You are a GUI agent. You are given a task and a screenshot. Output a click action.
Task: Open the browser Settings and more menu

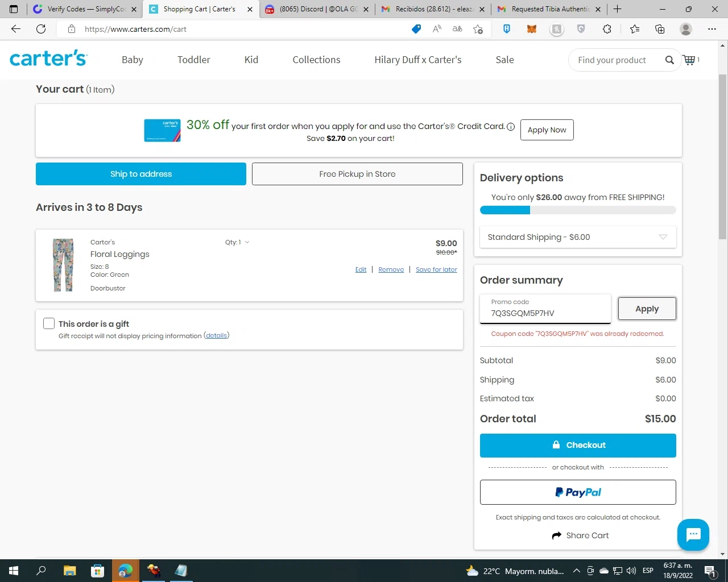pyautogui.click(x=712, y=29)
